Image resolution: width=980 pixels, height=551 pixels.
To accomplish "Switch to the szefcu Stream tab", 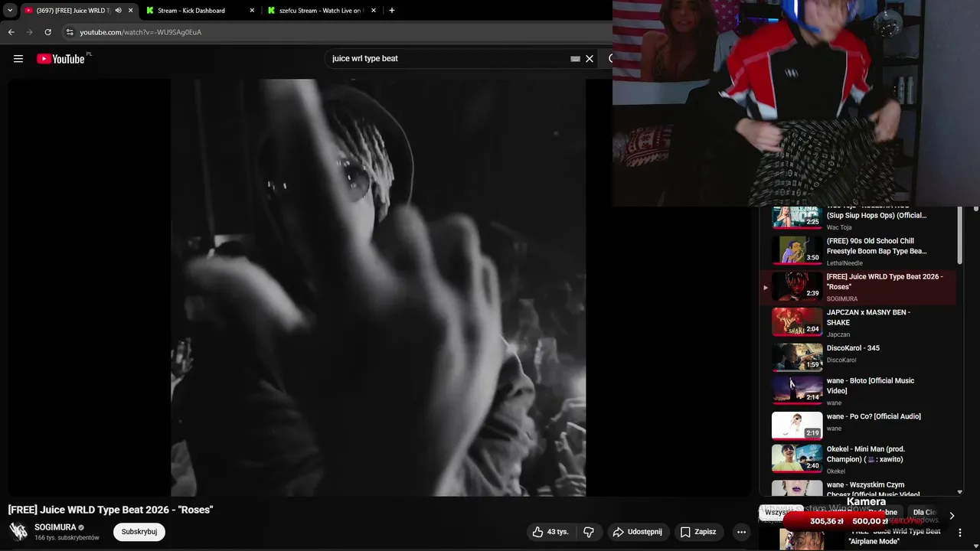I will 322,11.
